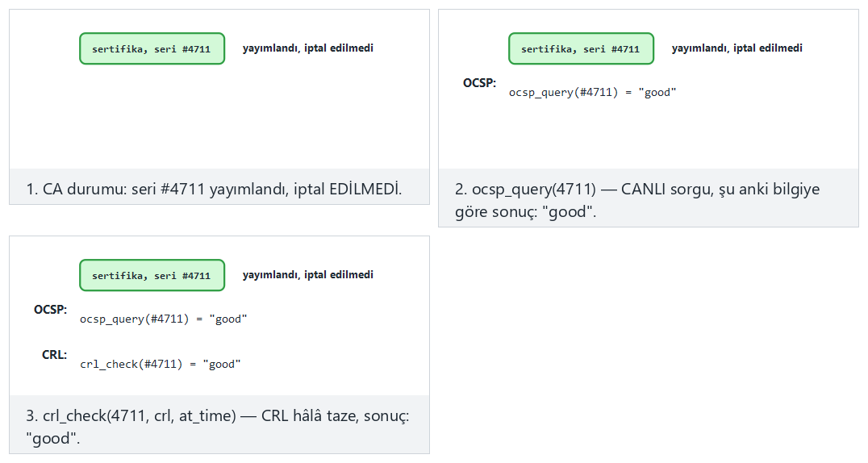The height and width of the screenshot is (463, 868).
Task: Click caption '3. crl_check(4711, crl, at_time)'
Action: 218,427
